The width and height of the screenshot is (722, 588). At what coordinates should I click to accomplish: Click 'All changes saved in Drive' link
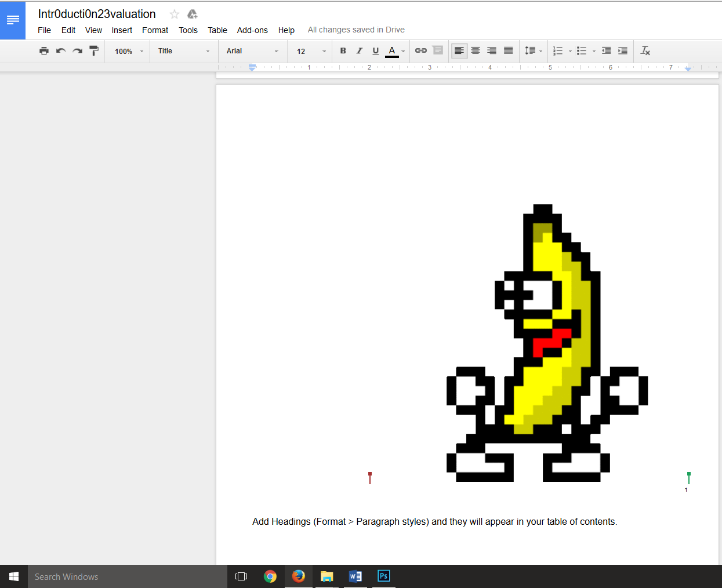click(x=356, y=30)
